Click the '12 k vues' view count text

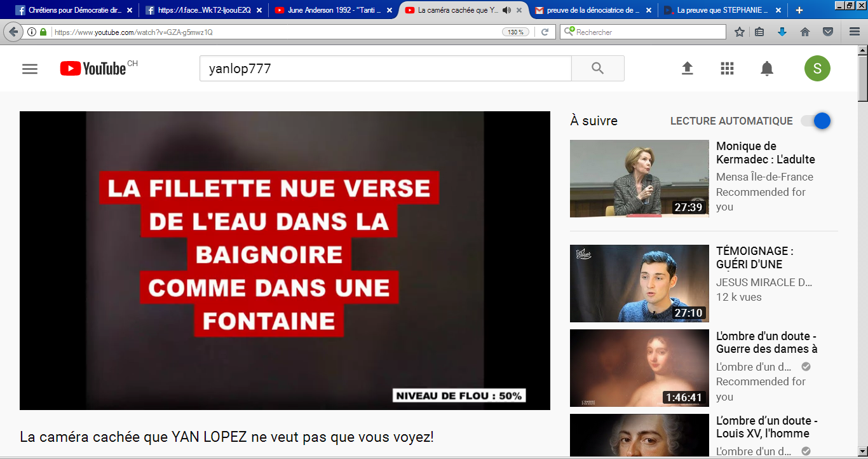[x=739, y=297]
